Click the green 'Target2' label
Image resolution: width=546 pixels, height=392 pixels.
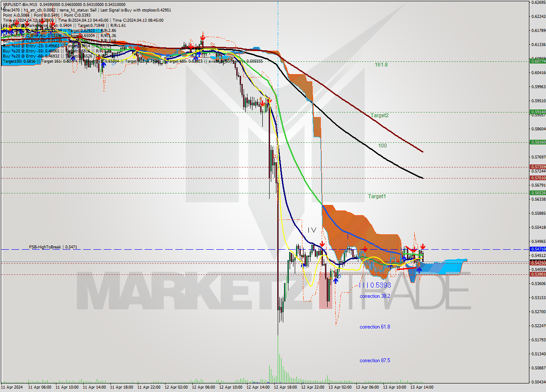[x=380, y=115]
